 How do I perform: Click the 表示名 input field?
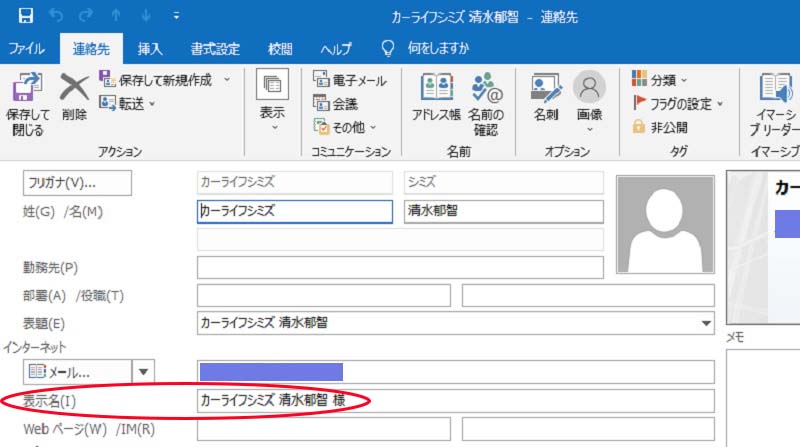tap(456, 401)
